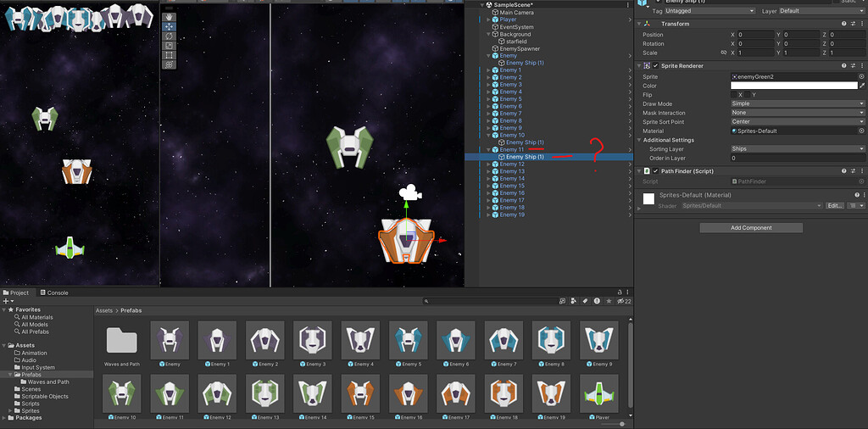Click the Project panel lock icon
This screenshot has height=429, width=868.
coord(620,292)
